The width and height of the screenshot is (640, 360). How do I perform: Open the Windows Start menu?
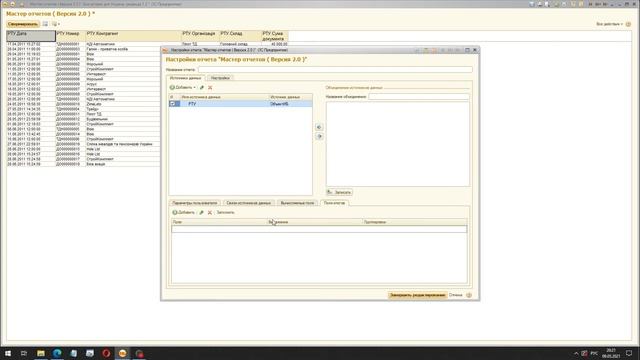(x=7, y=353)
